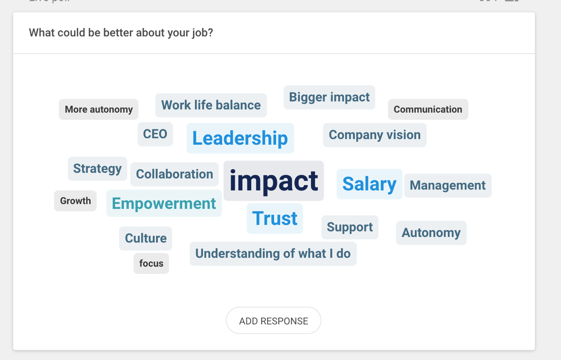561x360 pixels.
Task: Click the 'CEO' word tag
Action: coord(155,134)
